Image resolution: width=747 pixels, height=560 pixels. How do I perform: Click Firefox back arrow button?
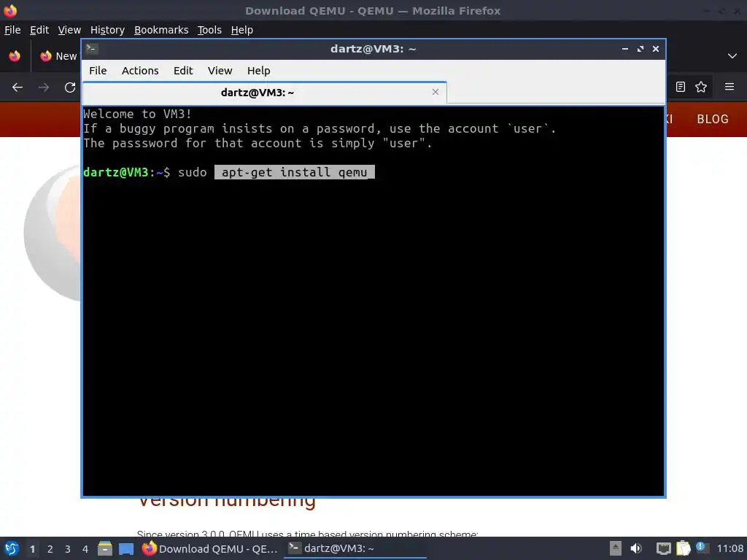tap(18, 87)
